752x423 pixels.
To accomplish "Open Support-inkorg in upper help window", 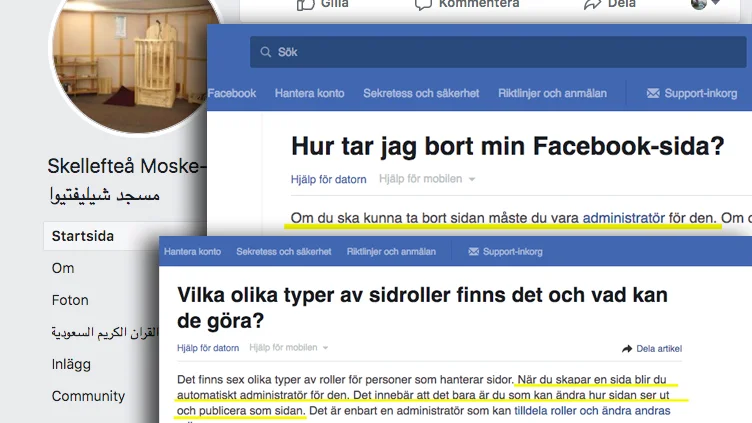I will pyautogui.click(x=701, y=93).
